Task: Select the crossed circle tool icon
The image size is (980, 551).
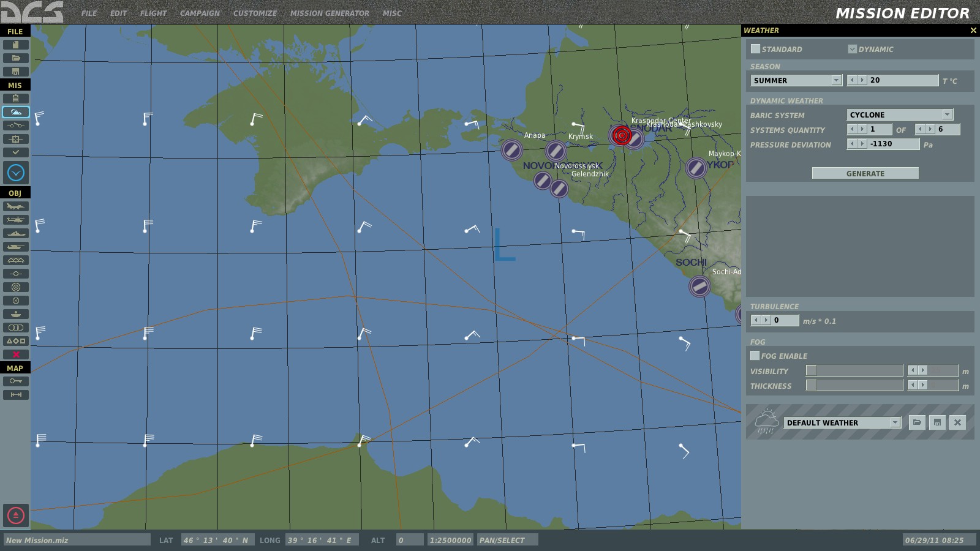Action: (16, 301)
